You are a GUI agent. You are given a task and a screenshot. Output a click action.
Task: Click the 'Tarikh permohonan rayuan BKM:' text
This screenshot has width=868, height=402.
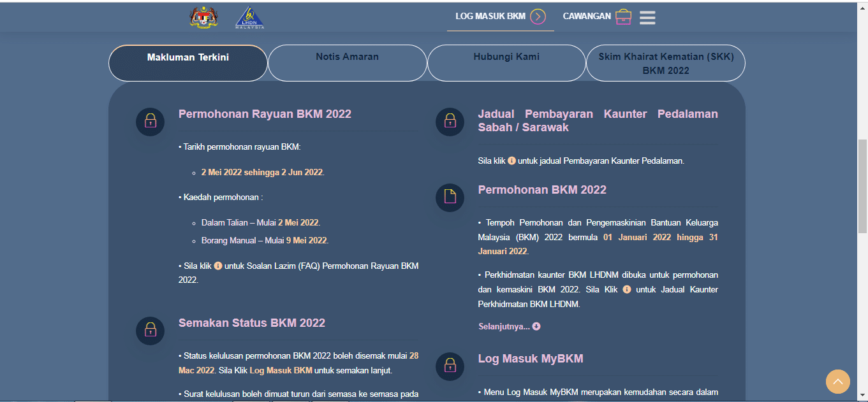coord(239,147)
